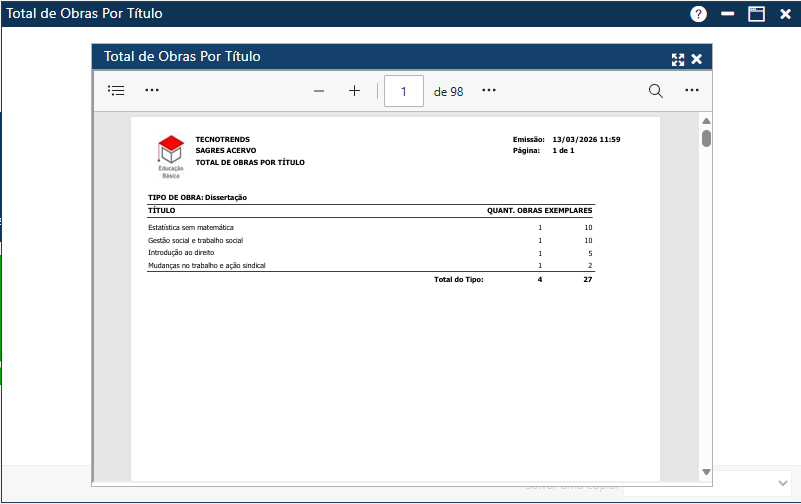Click the zoom out minus icon

(319, 91)
